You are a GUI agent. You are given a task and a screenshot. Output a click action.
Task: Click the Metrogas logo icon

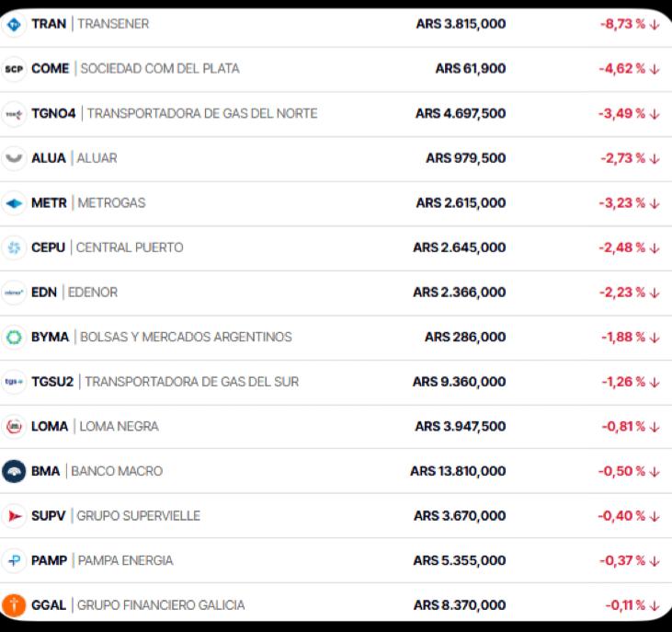[14, 203]
